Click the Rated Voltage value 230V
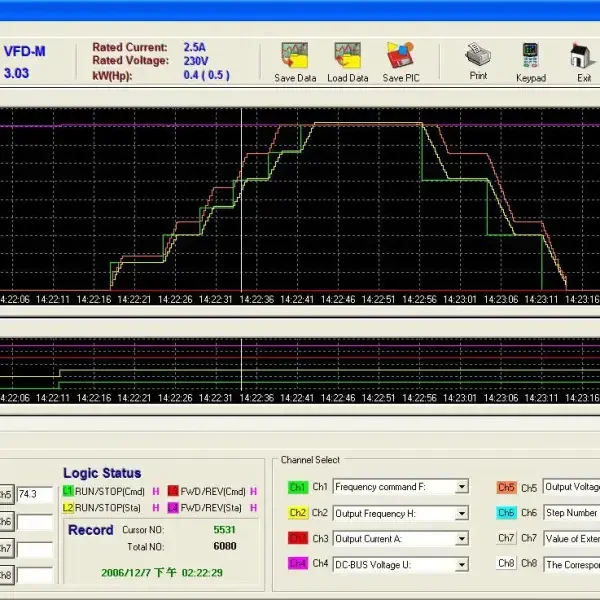The image size is (600, 600). [196, 61]
